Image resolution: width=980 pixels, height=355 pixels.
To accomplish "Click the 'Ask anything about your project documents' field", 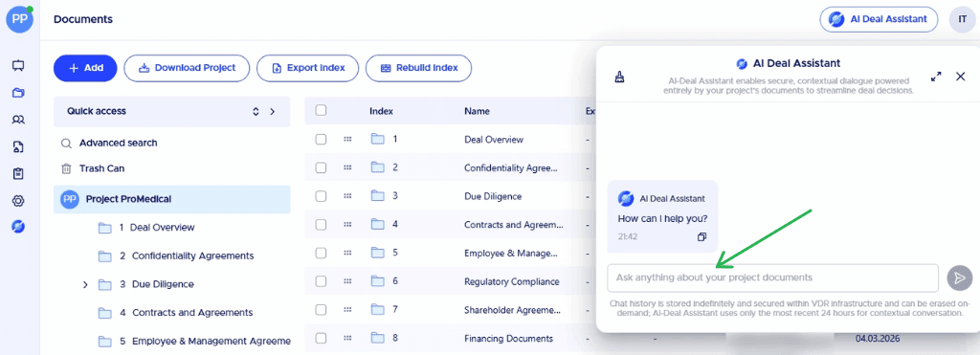I will pyautogui.click(x=773, y=277).
